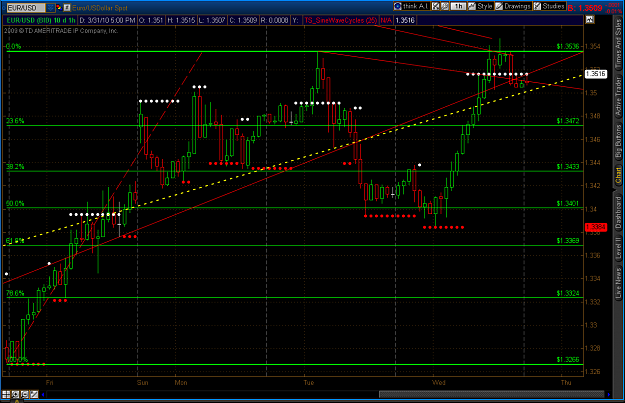The width and height of the screenshot is (625, 403).
Task: Click the zoom-out icon at bottom left
Action: click(x=25, y=395)
